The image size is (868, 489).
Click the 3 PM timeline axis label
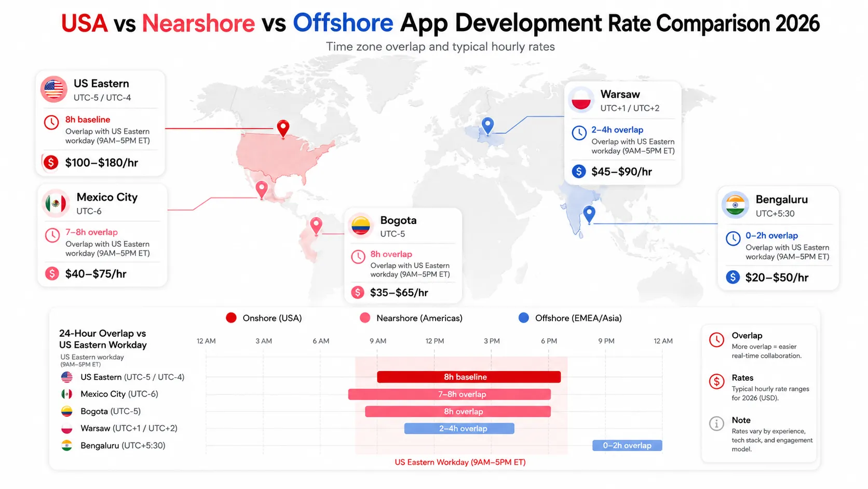[x=492, y=341]
